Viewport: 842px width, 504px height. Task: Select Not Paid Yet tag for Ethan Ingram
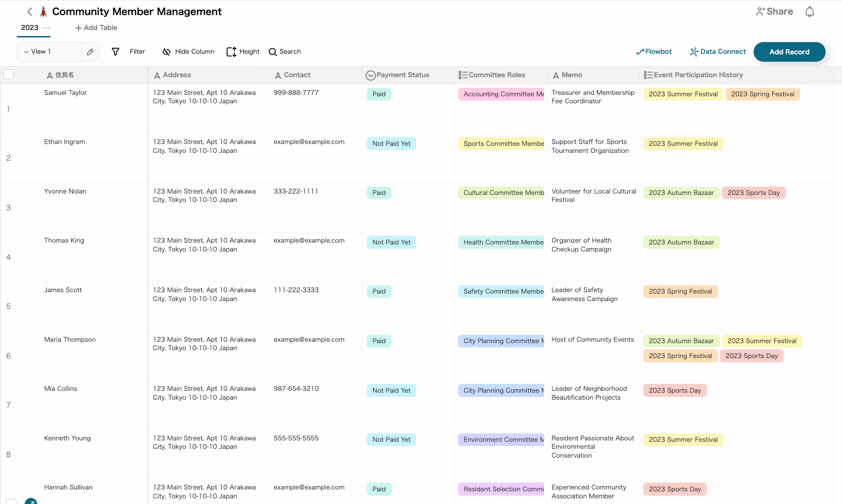392,144
